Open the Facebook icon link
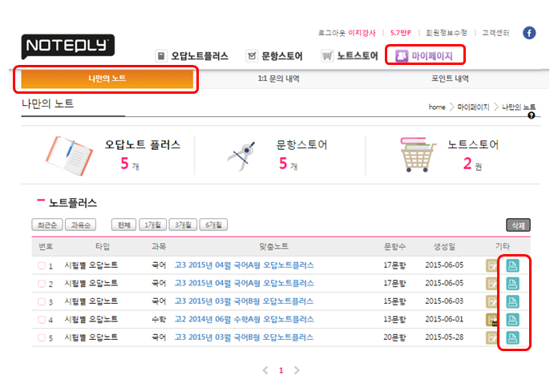This screenshot has height=392, width=558. (x=529, y=33)
